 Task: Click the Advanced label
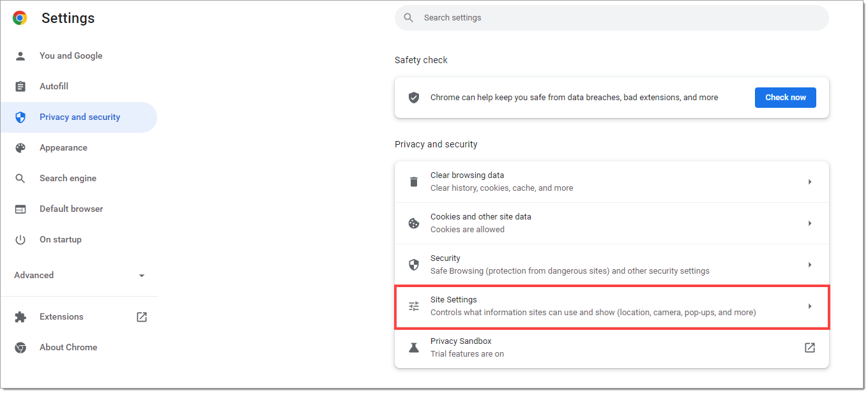(x=34, y=276)
